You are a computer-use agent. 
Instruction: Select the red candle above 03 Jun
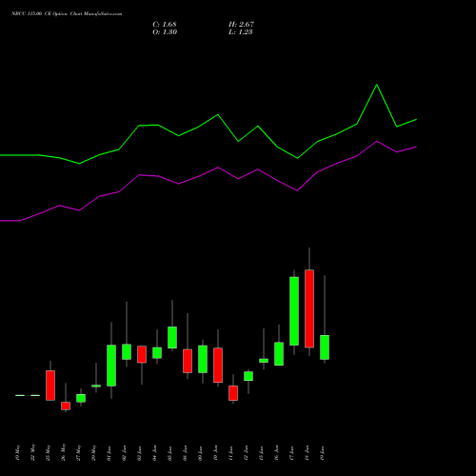tap(142, 354)
